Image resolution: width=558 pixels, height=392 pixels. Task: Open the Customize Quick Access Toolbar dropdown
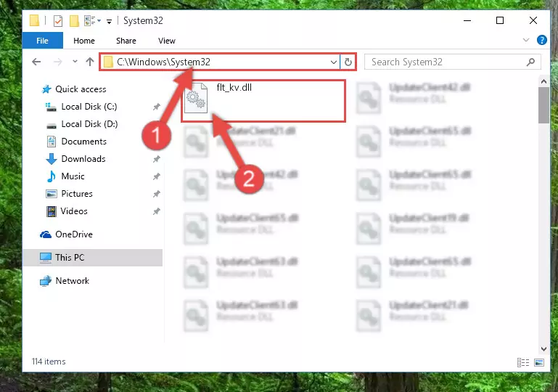click(x=110, y=22)
